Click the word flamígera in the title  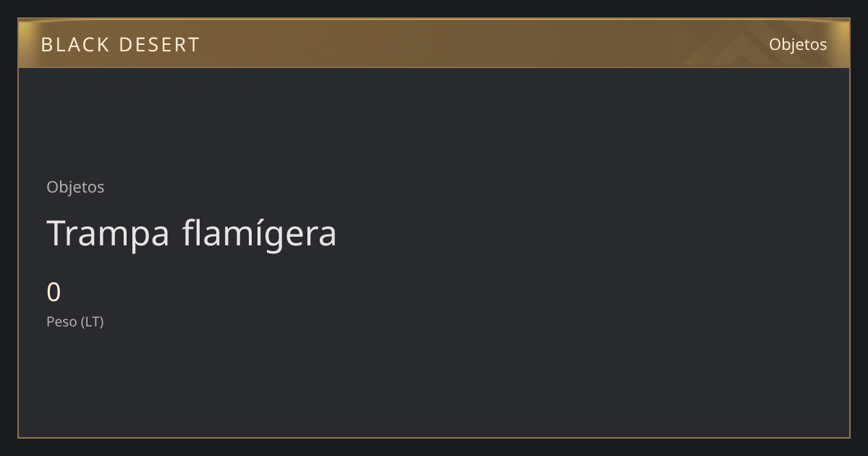[x=259, y=234]
